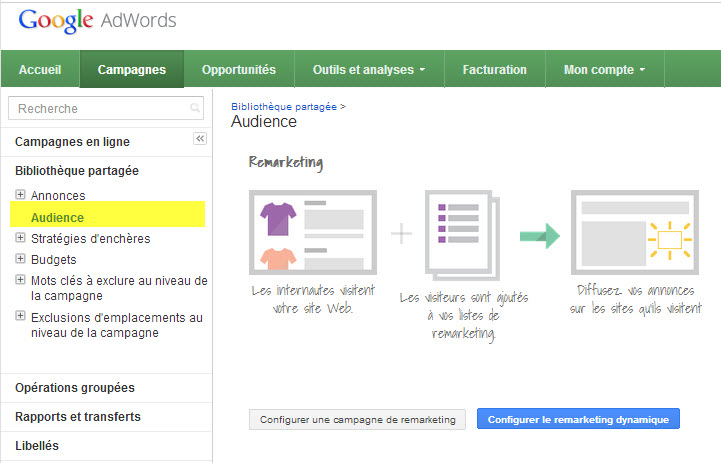This screenshot has height=463, width=721.
Task: Open the Libellés section
Action: coord(37,446)
